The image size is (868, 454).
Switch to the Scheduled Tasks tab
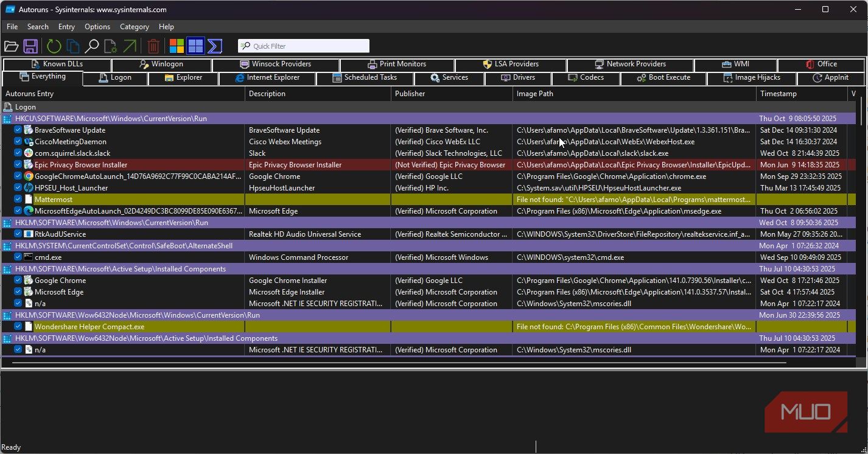365,78
